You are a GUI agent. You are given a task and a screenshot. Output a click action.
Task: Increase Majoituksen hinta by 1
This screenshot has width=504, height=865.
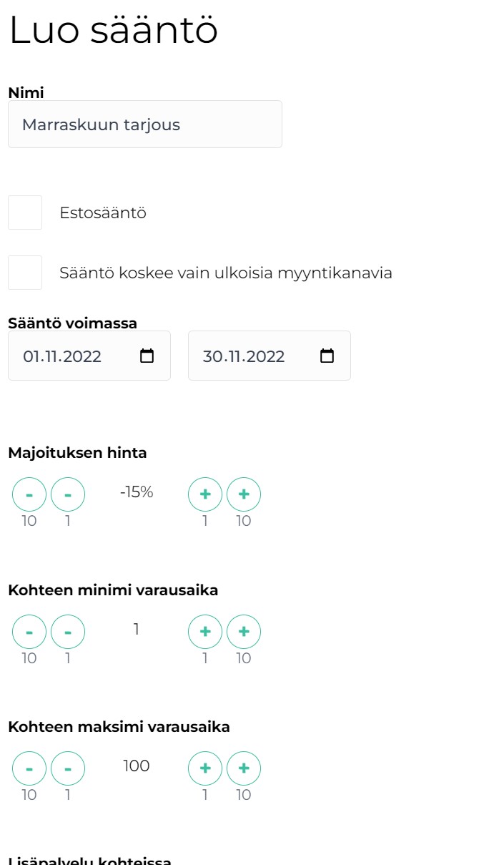coord(205,494)
